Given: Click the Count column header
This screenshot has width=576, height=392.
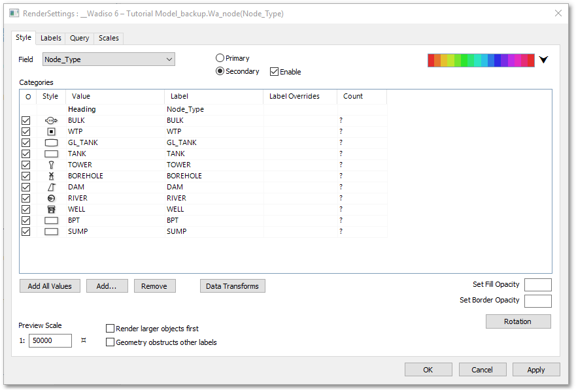Looking at the screenshot, I should pyautogui.click(x=362, y=96).
